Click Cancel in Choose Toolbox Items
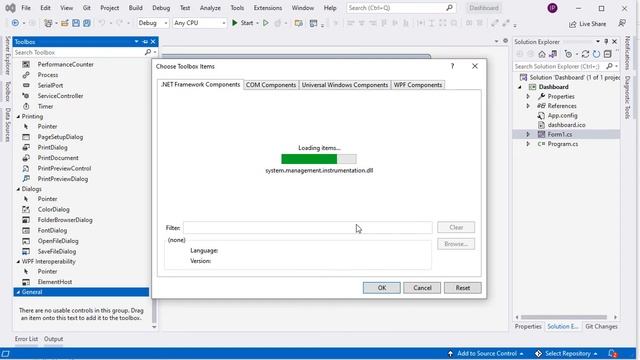 (x=422, y=288)
